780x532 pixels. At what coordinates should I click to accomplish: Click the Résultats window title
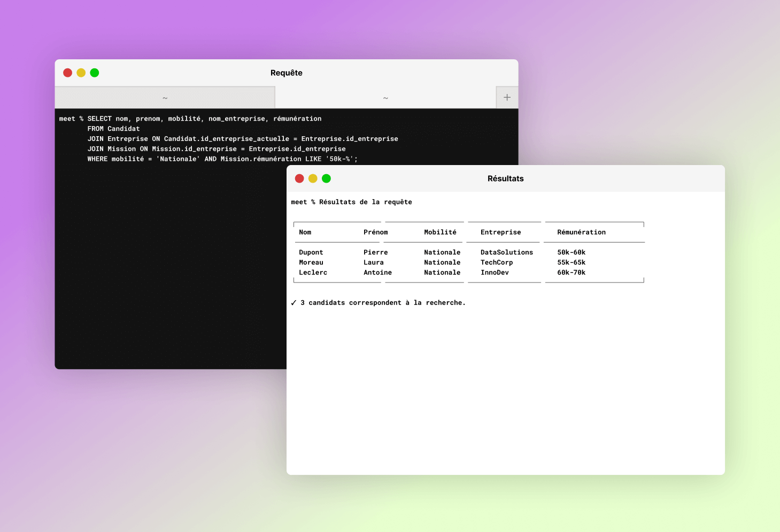point(505,178)
